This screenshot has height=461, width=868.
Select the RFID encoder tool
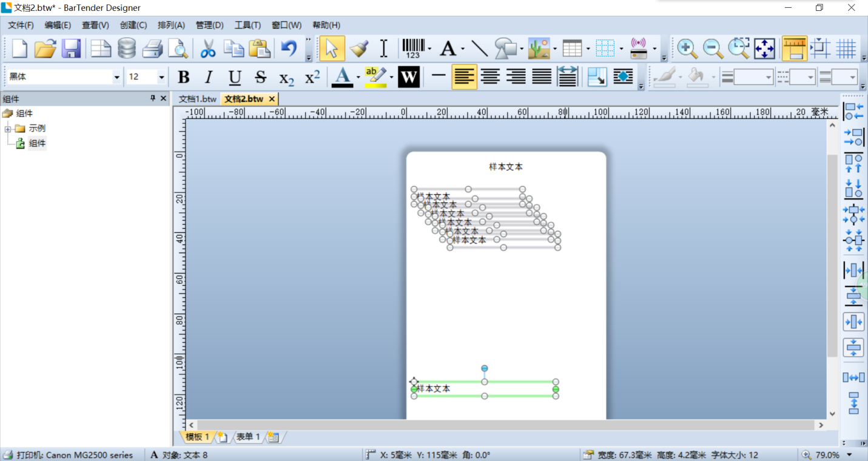click(639, 49)
